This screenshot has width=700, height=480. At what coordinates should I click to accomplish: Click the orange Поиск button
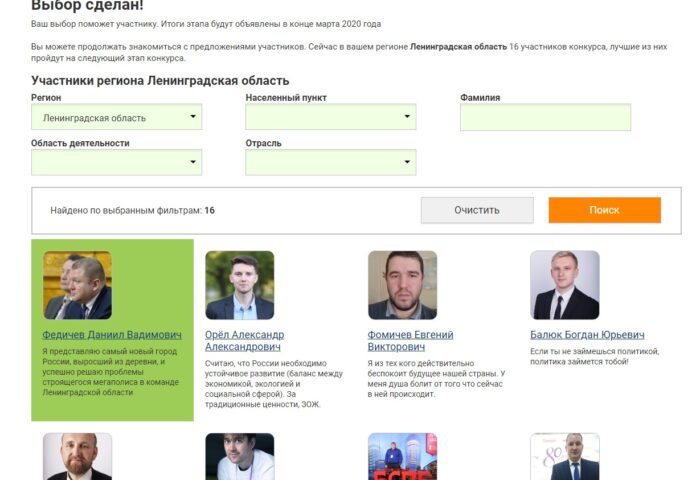click(604, 210)
